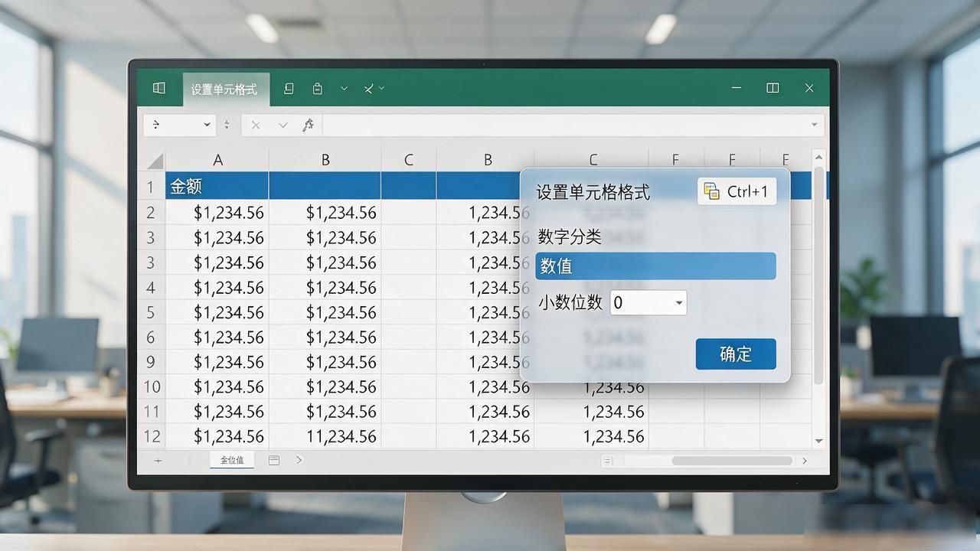This screenshot has height=551, width=980.
Task: Close the spreadsheet window
Action: (809, 88)
